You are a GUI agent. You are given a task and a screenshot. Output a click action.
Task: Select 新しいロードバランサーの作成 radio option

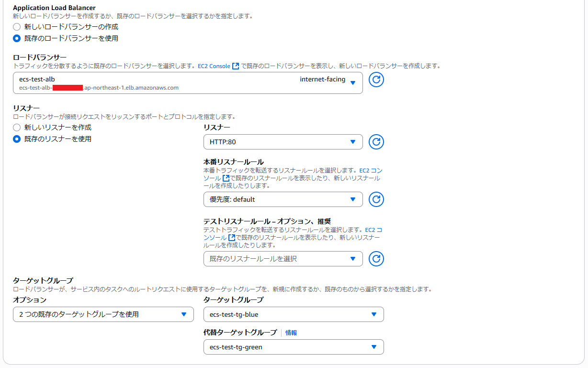[17, 27]
